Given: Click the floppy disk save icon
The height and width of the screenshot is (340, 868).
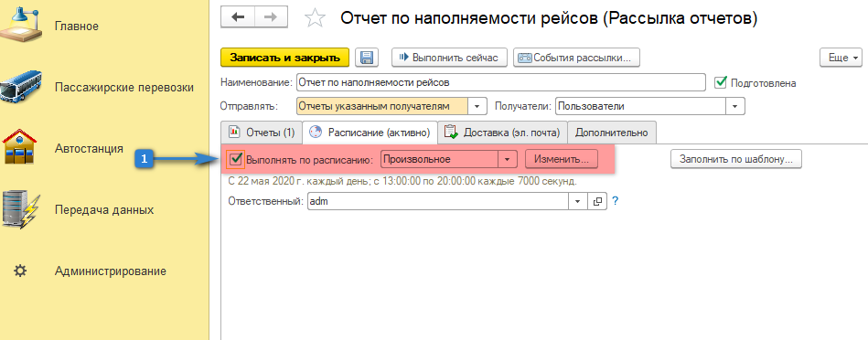Looking at the screenshot, I should click(x=367, y=58).
